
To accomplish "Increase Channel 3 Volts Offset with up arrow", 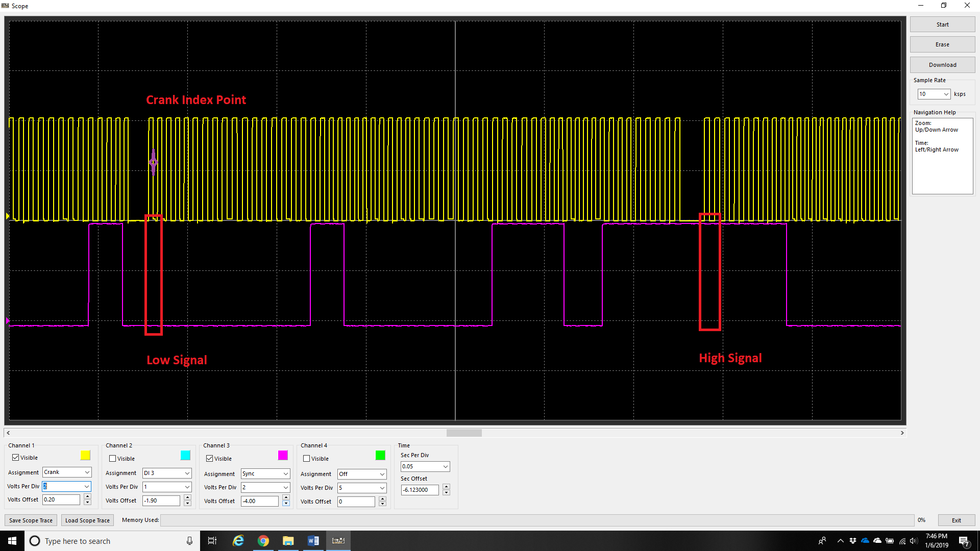I will click(x=286, y=498).
